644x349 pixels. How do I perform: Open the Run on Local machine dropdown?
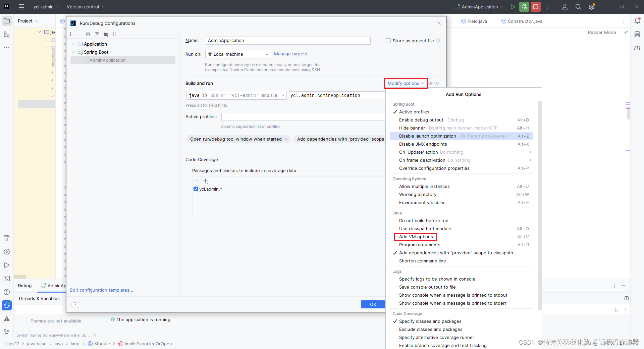[x=238, y=54]
